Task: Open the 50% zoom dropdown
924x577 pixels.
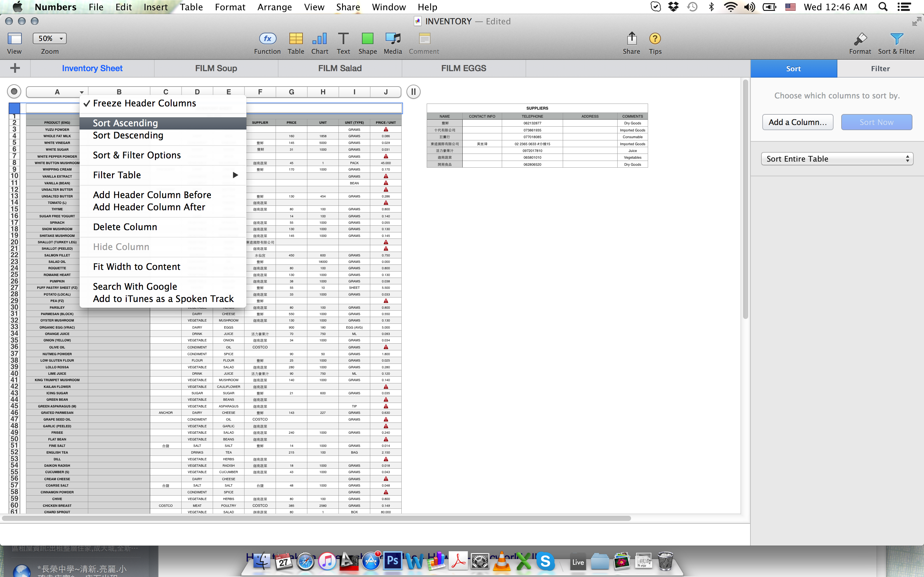Action: 50,38
